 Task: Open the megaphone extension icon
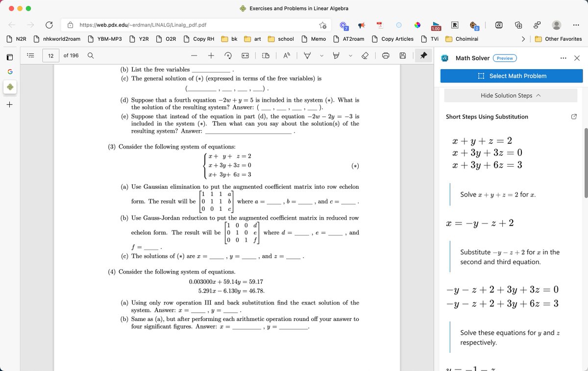[x=362, y=25]
